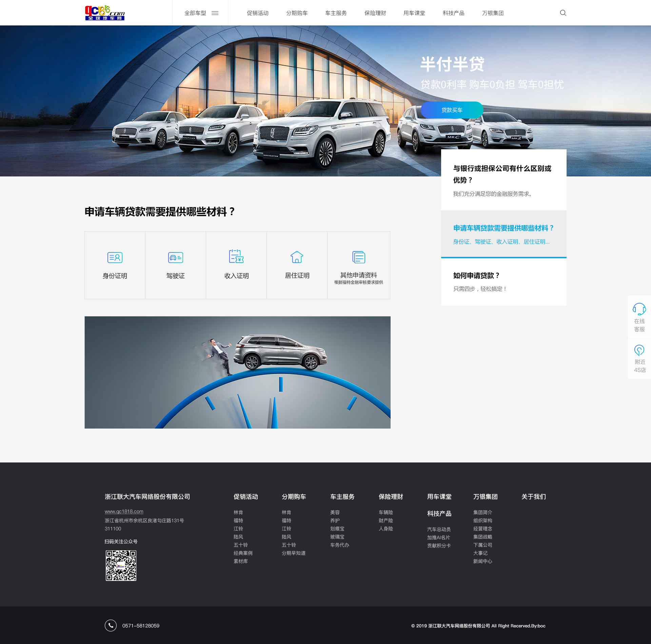Select the 申请车辆贷款需要提供哪些材料 sidebar tab
The height and width of the screenshot is (644, 651).
504,234
